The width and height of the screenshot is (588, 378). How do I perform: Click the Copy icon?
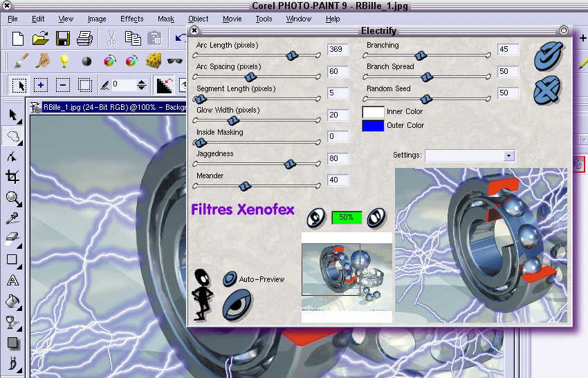coord(133,39)
